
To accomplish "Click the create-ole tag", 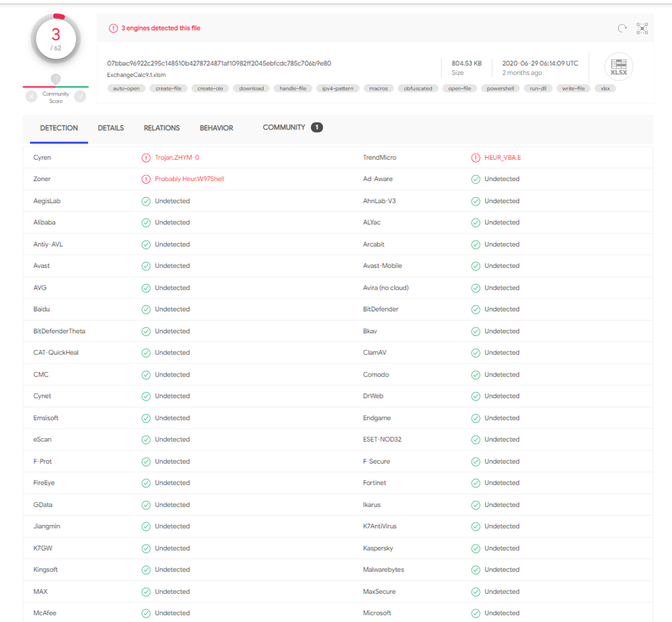I will (x=210, y=88).
